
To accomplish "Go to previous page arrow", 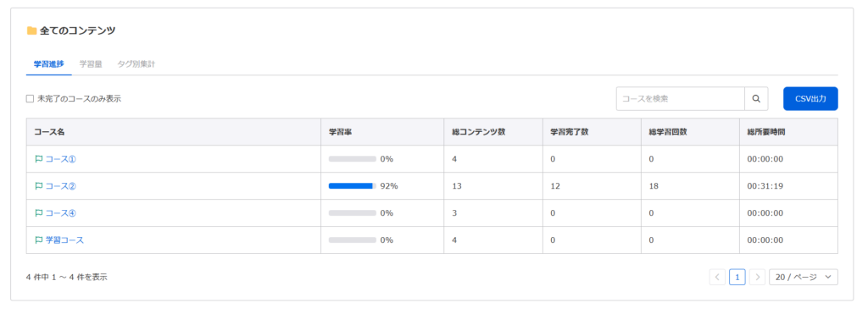I will point(717,277).
